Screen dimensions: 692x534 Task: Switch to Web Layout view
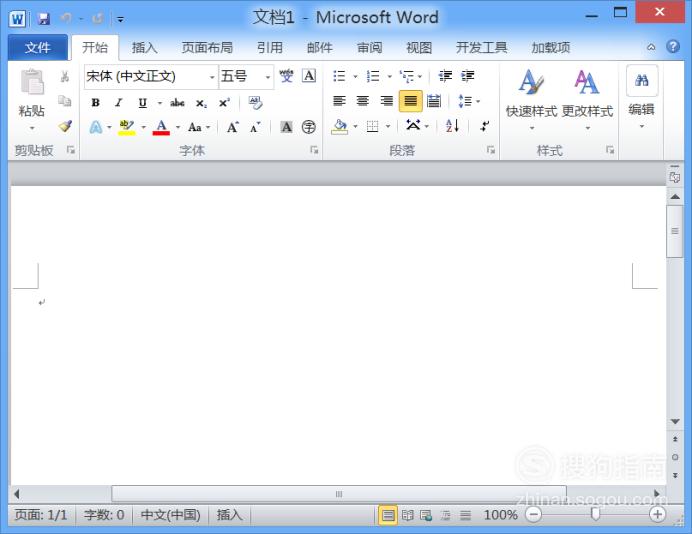[426, 515]
